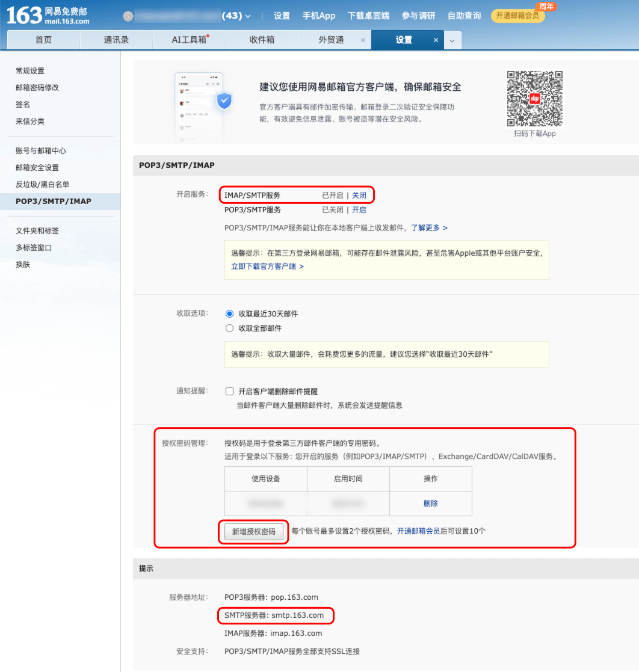639x672 pixels.
Task: Click the 启用时间 column header
Action: tap(348, 479)
